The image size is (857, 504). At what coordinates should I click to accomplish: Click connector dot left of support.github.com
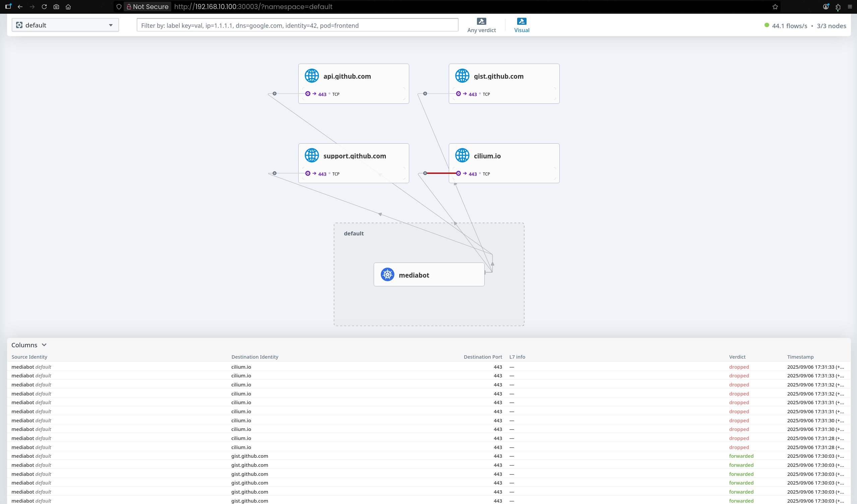pos(274,173)
